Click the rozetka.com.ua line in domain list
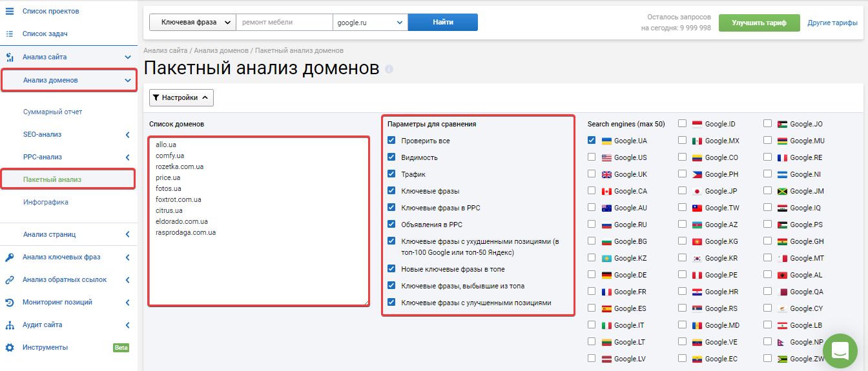This screenshot has width=868, height=371. 180,166
